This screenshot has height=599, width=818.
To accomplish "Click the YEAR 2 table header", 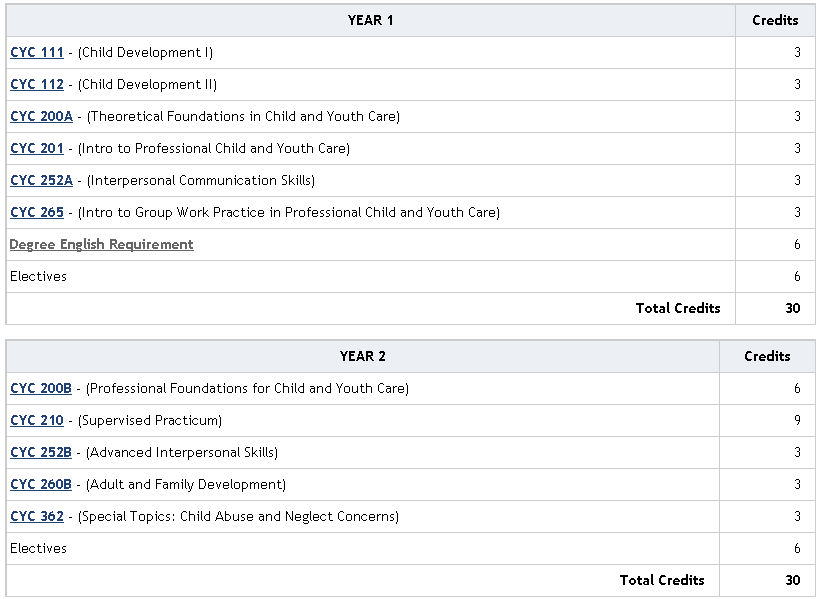I will click(x=363, y=356).
